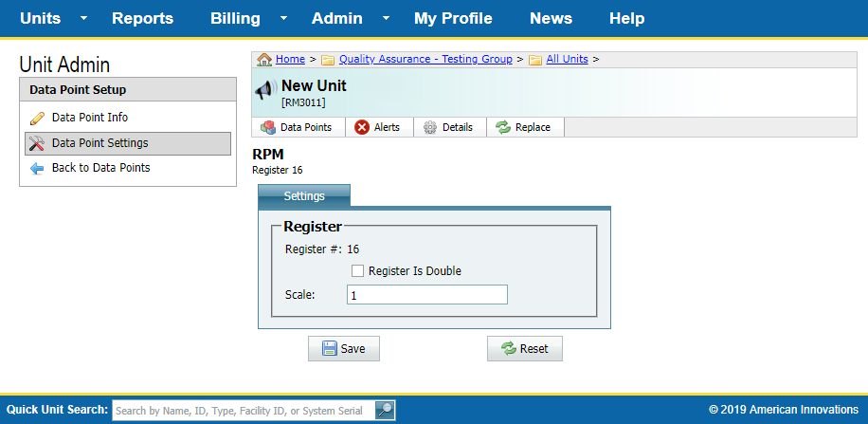
Task: Click the Save button
Action: coord(344,349)
